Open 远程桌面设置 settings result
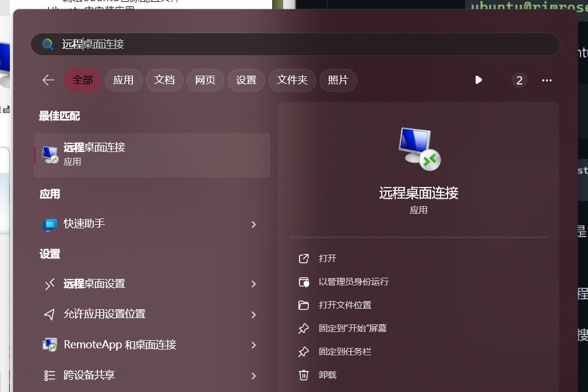 tap(152, 284)
